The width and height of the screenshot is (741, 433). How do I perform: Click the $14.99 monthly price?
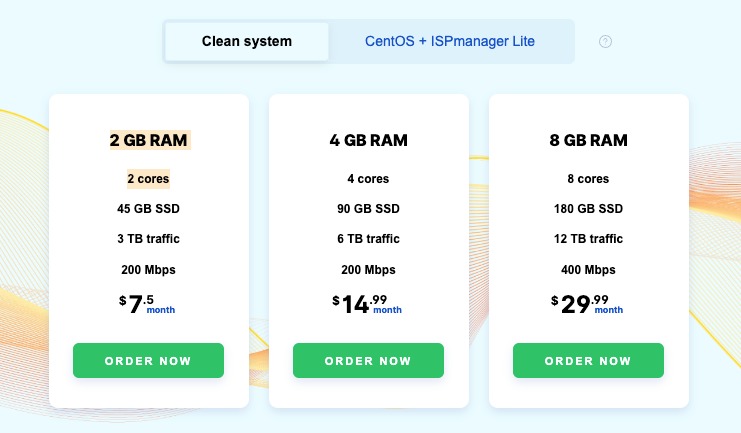click(x=367, y=304)
